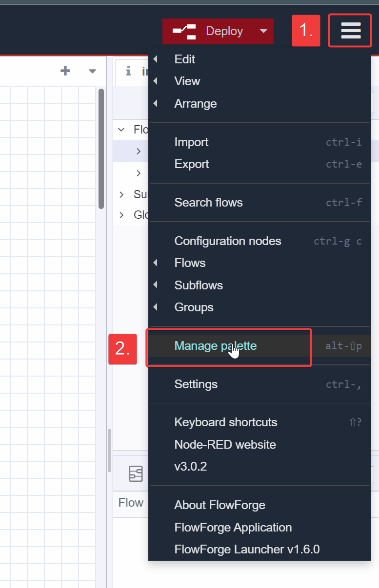Open the flow tab list dropdown arrow

click(92, 72)
